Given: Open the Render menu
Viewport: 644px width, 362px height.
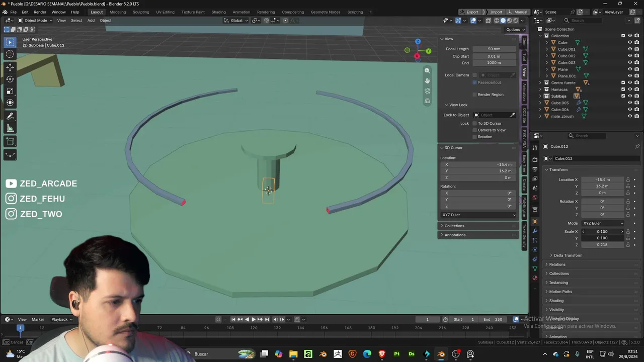Looking at the screenshot, I should 40,12.
